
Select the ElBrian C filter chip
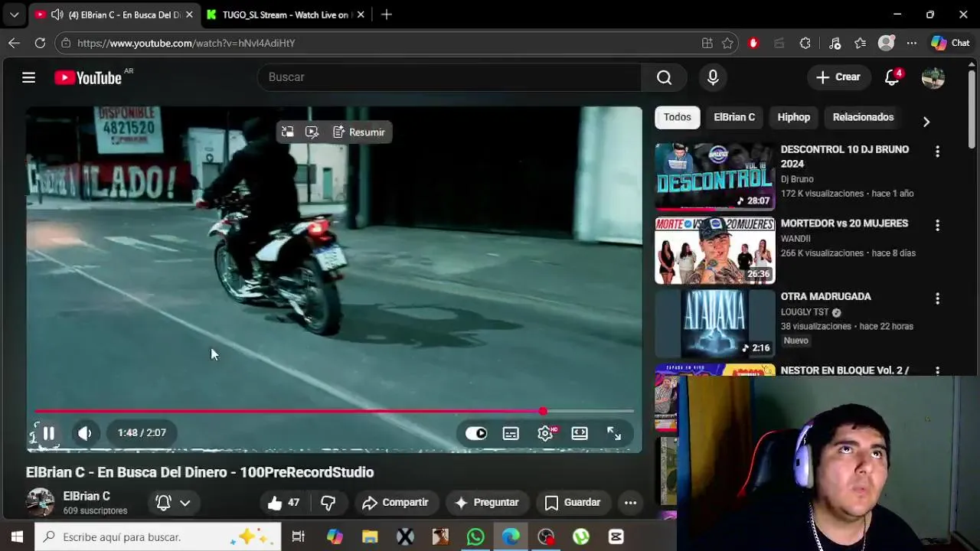click(734, 117)
